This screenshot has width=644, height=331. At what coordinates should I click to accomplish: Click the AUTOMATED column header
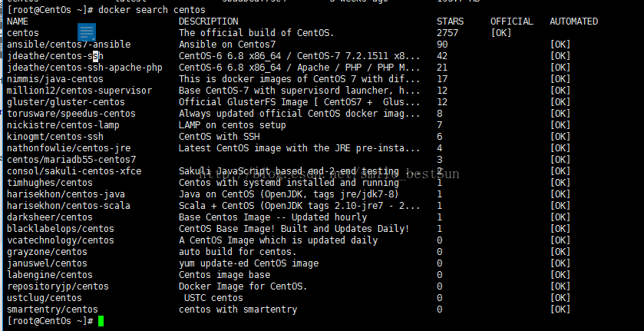(x=574, y=22)
